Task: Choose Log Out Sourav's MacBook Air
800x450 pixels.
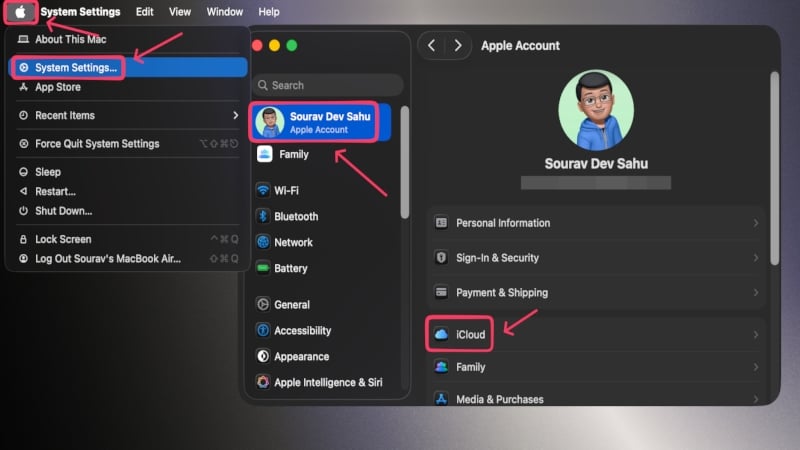Action: point(129,259)
